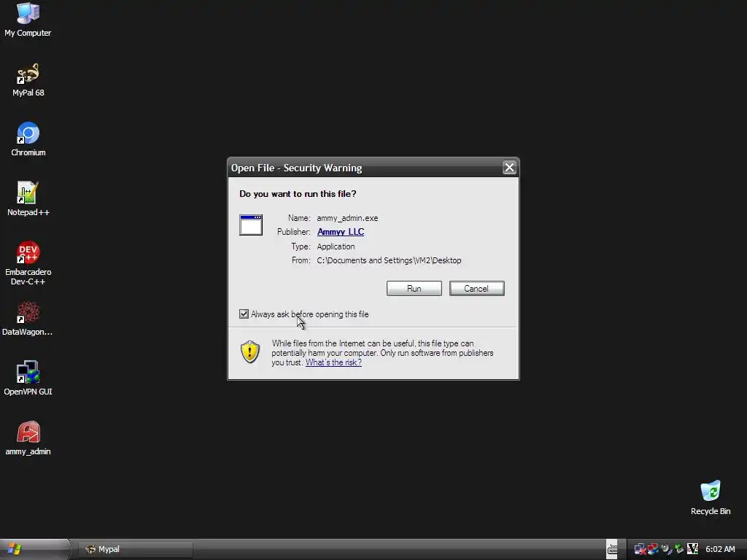This screenshot has height=560, width=747.
Task: Select the DataWagon desktop shortcut
Action: click(x=28, y=319)
